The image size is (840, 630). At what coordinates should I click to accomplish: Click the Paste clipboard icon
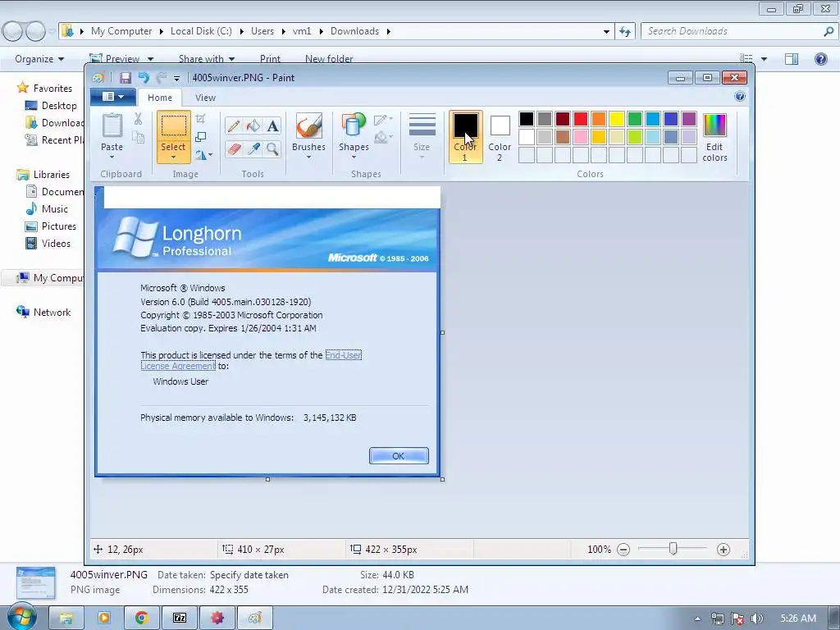coord(112,126)
